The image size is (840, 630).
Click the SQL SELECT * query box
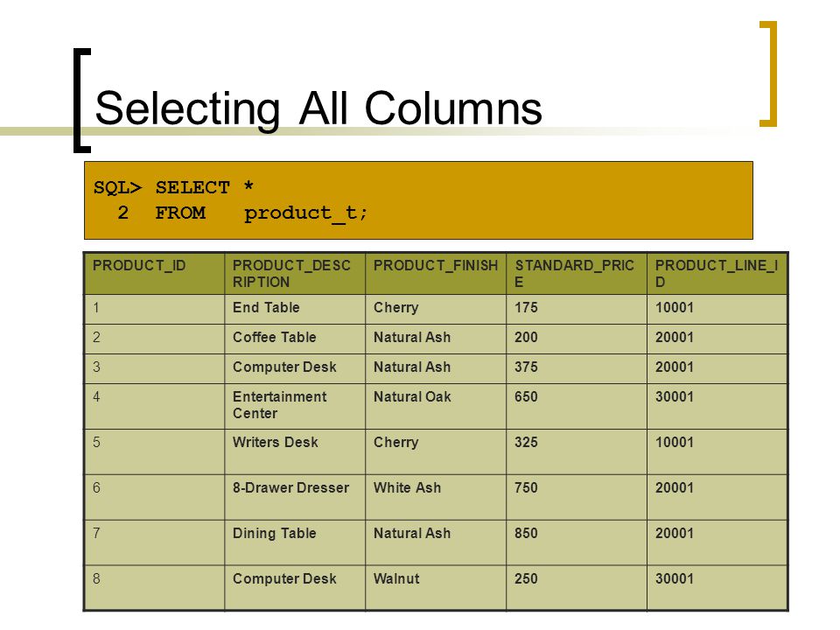point(418,200)
